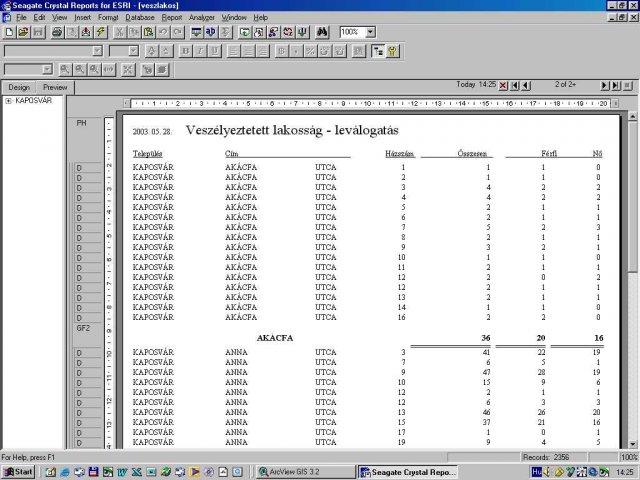Click the lightning bolt Refresh icon

pos(101,32)
